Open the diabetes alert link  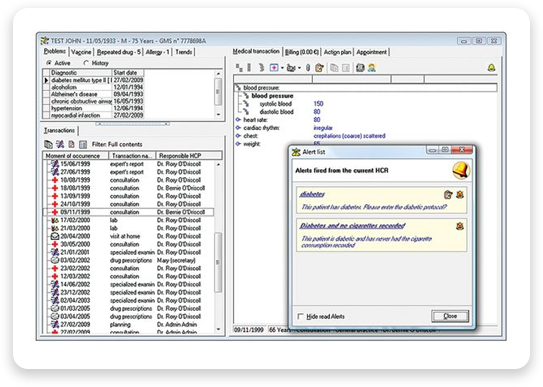312,194
